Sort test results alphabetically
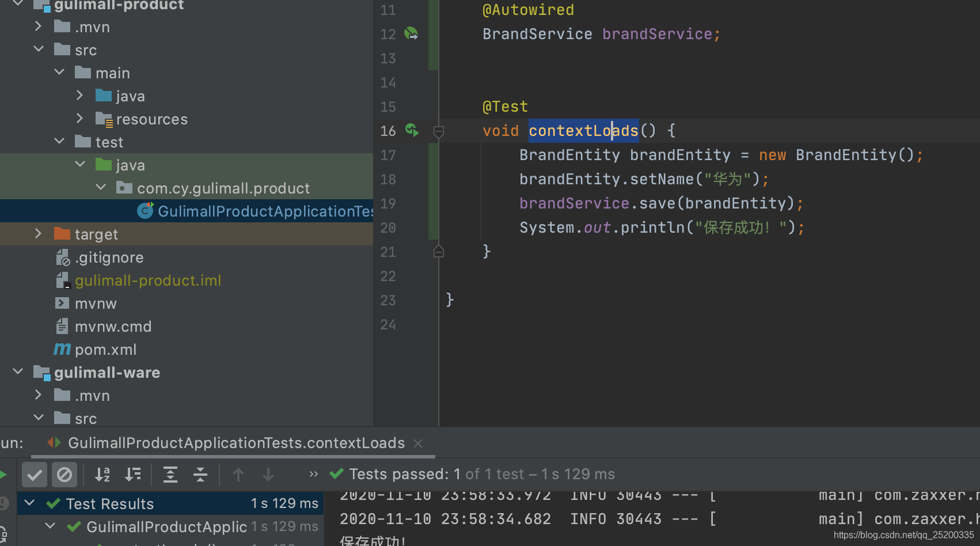 [x=102, y=475]
